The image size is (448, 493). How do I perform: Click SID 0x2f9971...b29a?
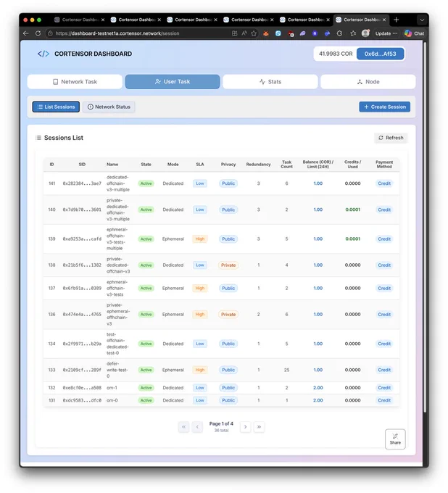82,344
